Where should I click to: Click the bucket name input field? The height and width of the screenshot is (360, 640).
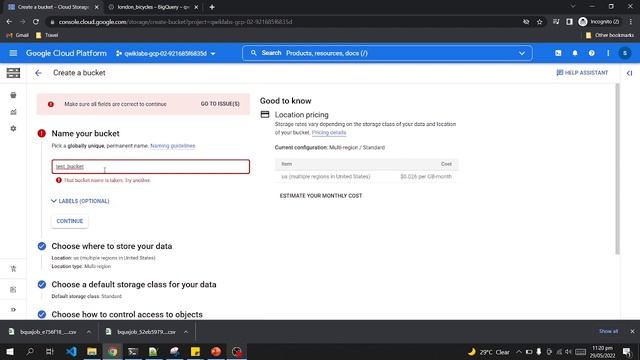pos(151,167)
